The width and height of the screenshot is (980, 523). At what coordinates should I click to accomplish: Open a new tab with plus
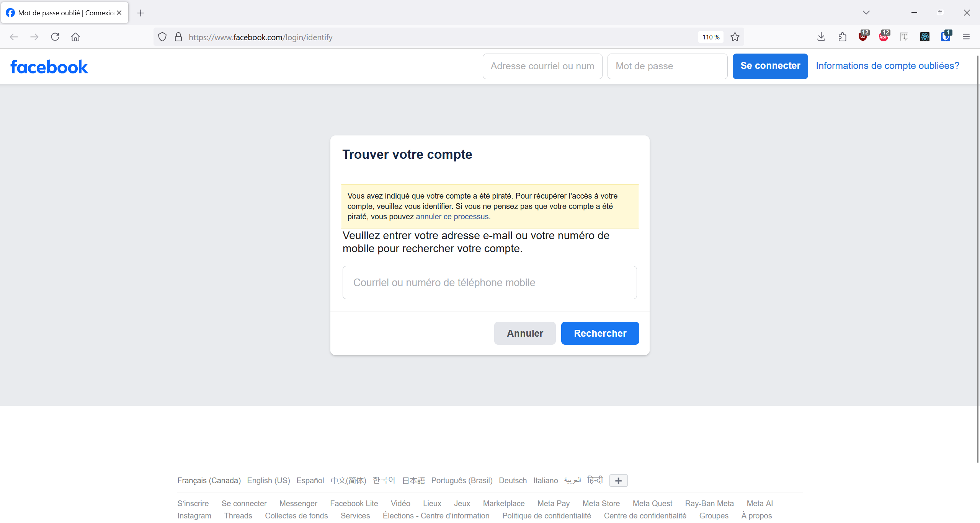140,13
